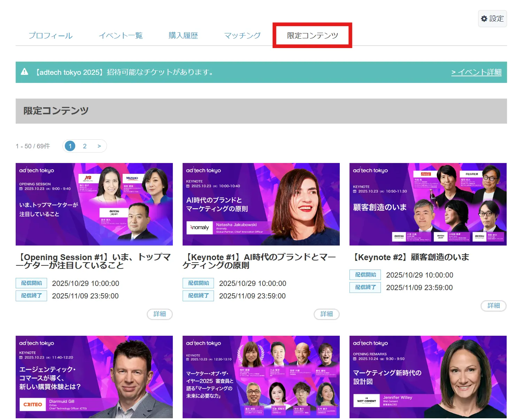This screenshot has height=420, width=522.
Task: Switch to the イベント一覧 tab
Action: click(x=121, y=35)
